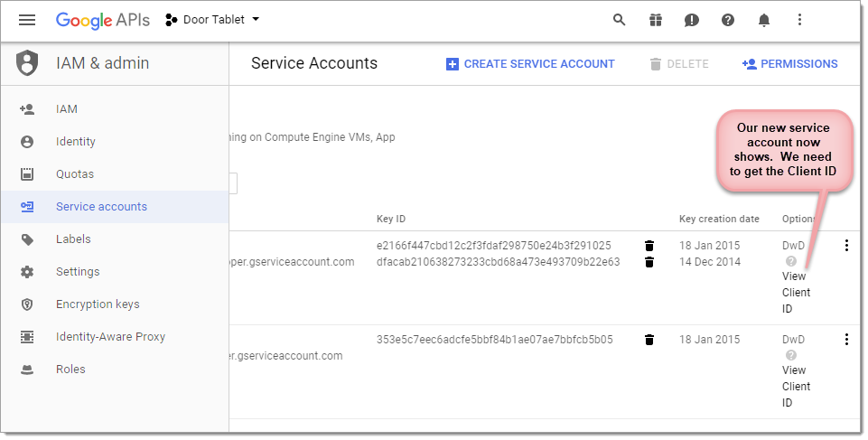This screenshot has width=868, height=440.
Task: Delete key e2166f447cbd12c2f3fdaf298750e24b3f291025 trash icon
Action: [x=649, y=246]
